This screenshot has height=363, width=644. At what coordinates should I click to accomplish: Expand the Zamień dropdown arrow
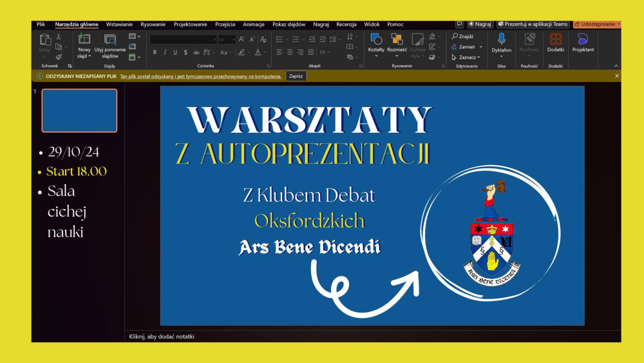pos(481,47)
